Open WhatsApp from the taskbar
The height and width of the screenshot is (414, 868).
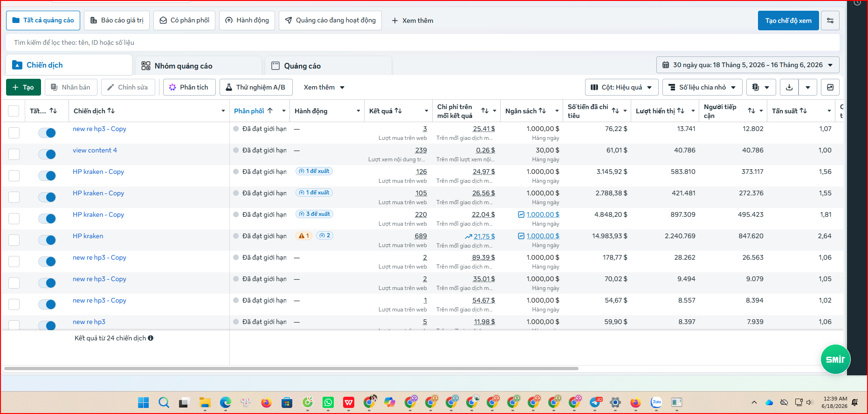click(x=328, y=402)
